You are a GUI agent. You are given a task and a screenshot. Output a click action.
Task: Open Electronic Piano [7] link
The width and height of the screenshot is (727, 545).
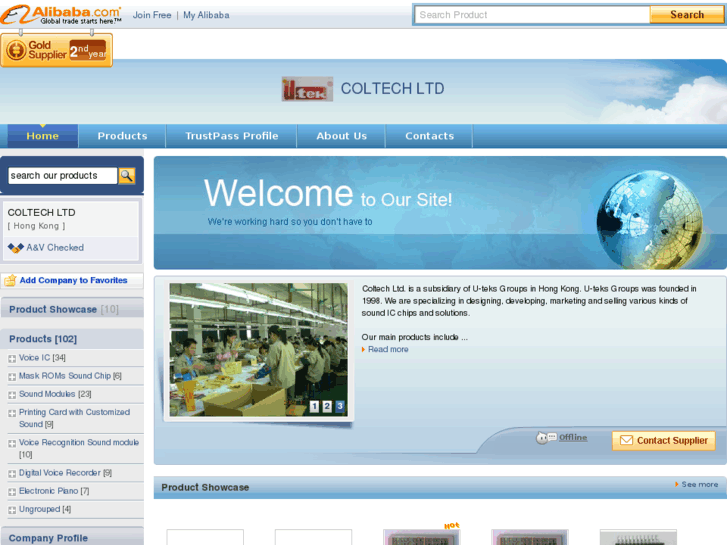(x=54, y=491)
